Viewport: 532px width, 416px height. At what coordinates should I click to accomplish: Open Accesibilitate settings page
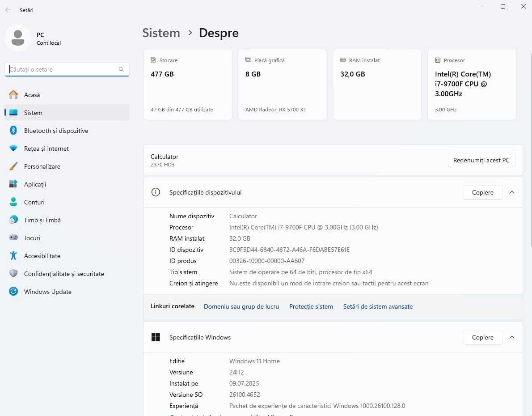point(67,256)
